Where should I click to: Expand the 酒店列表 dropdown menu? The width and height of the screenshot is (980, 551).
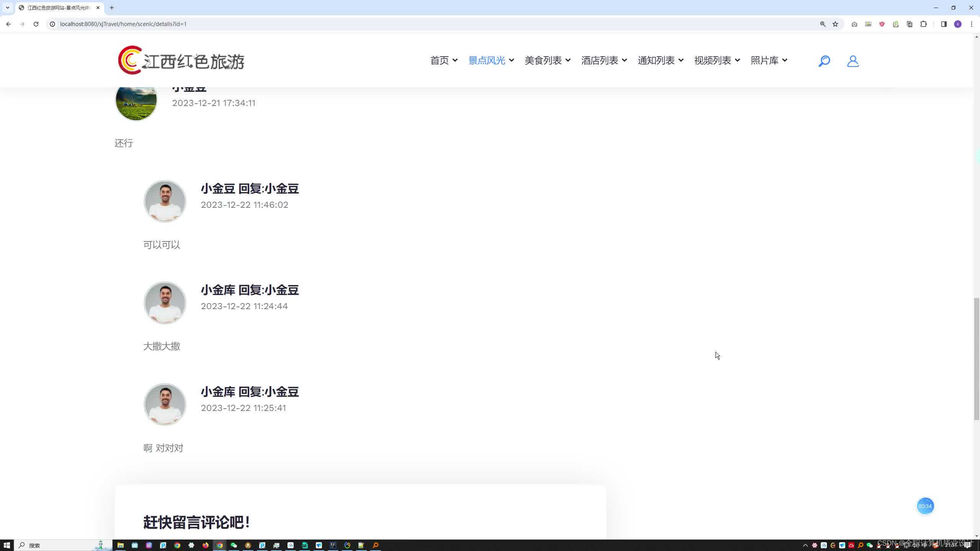604,60
